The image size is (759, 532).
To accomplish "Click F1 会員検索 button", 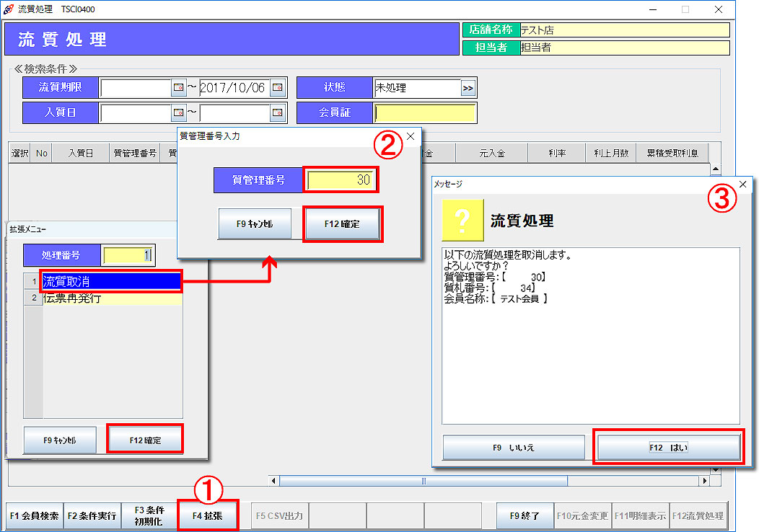I will pos(34,516).
